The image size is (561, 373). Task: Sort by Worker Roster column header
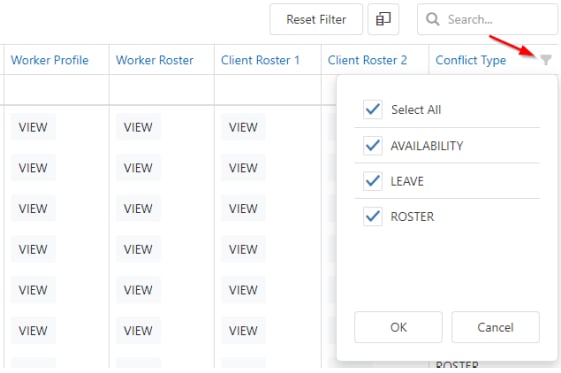155,60
